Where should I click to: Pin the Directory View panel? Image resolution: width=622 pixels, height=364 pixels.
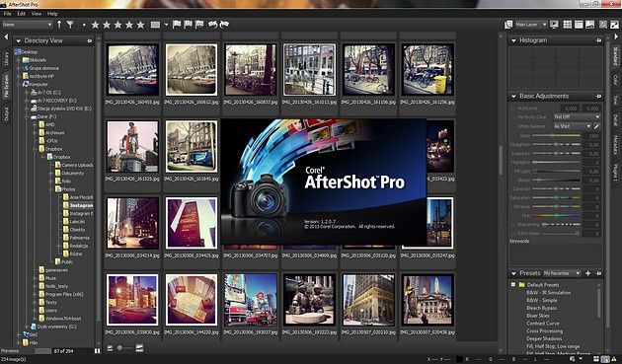(89, 40)
